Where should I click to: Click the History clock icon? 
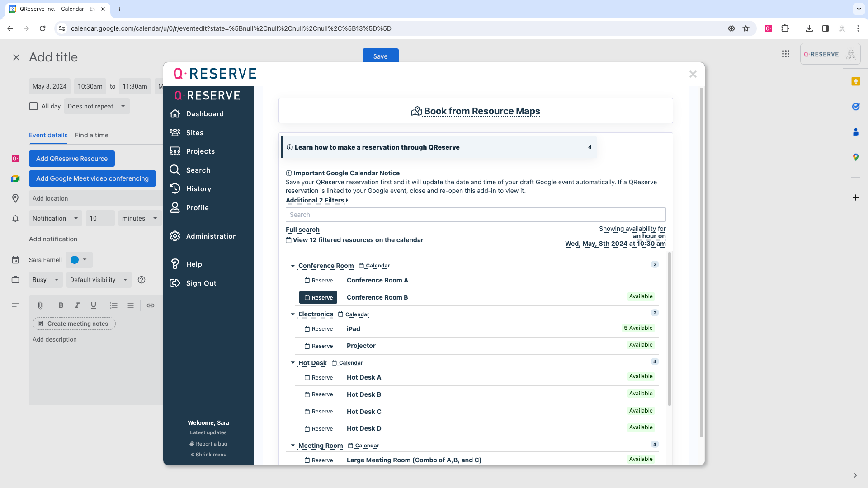point(175,189)
